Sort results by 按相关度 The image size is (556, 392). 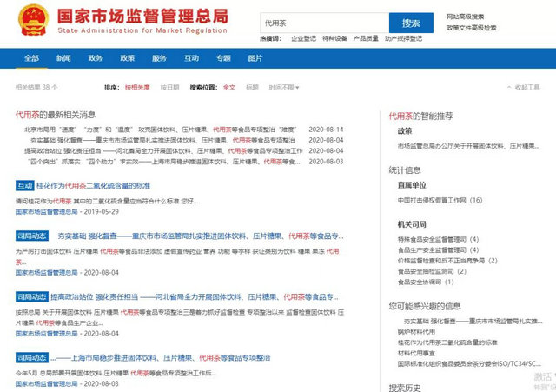137,88
